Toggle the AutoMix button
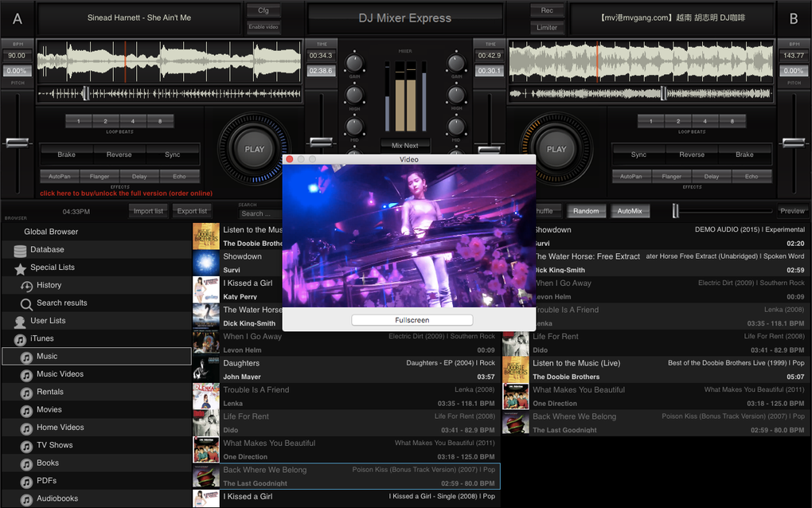This screenshot has width=812, height=508. click(630, 211)
